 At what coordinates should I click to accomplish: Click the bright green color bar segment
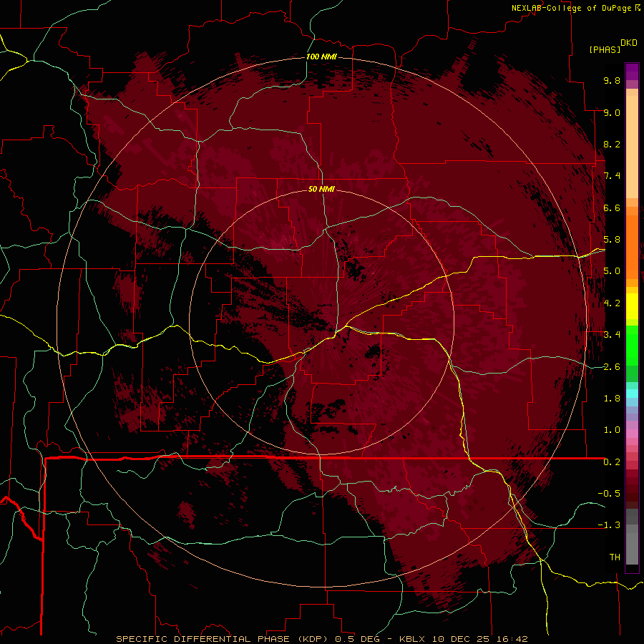(632, 345)
